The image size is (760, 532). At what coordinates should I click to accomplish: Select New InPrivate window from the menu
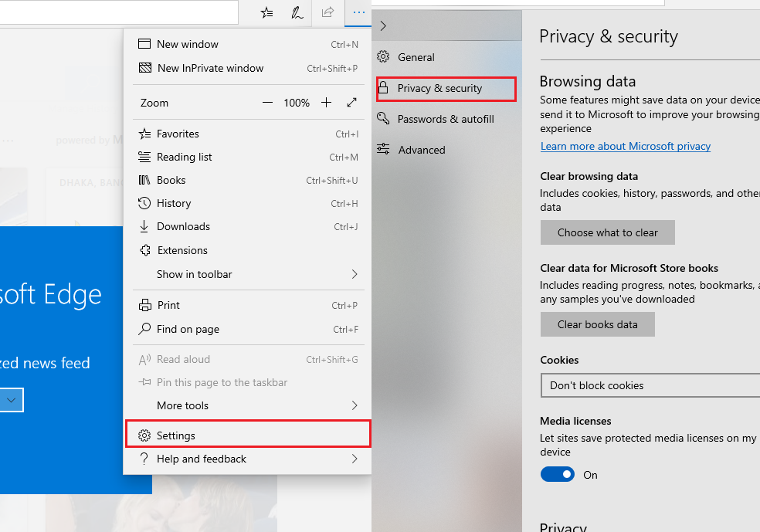tap(248, 68)
